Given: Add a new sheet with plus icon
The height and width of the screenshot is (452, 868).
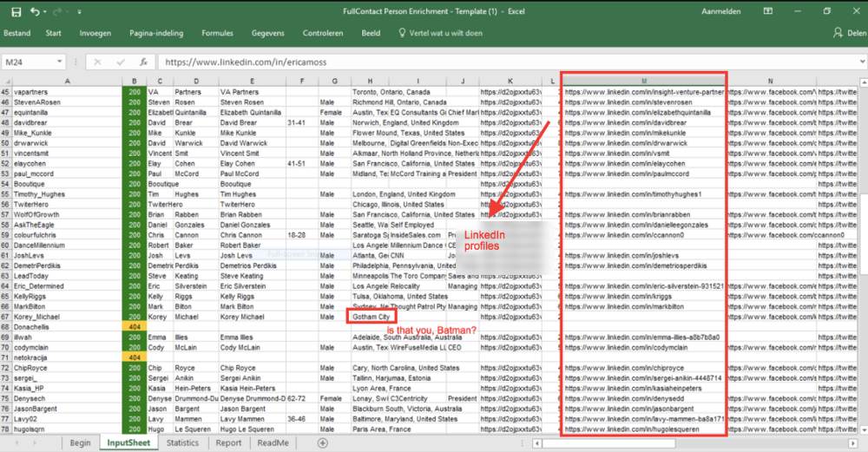Looking at the screenshot, I should 323,442.
